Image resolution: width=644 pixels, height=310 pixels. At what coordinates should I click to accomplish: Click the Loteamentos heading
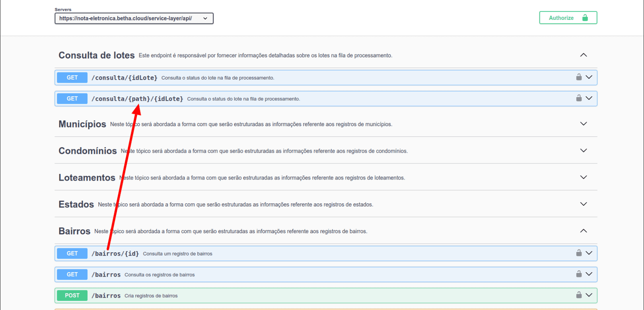tap(87, 177)
